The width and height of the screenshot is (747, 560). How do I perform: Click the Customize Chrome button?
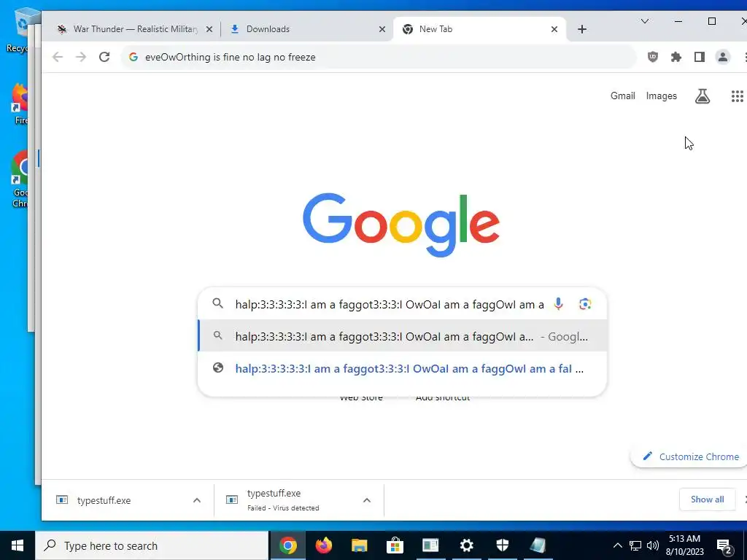690,456
